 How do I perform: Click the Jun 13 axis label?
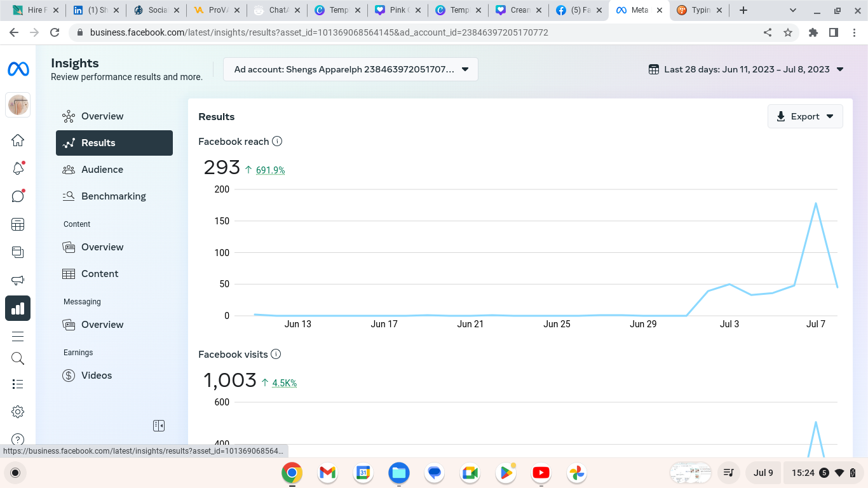coord(298,324)
